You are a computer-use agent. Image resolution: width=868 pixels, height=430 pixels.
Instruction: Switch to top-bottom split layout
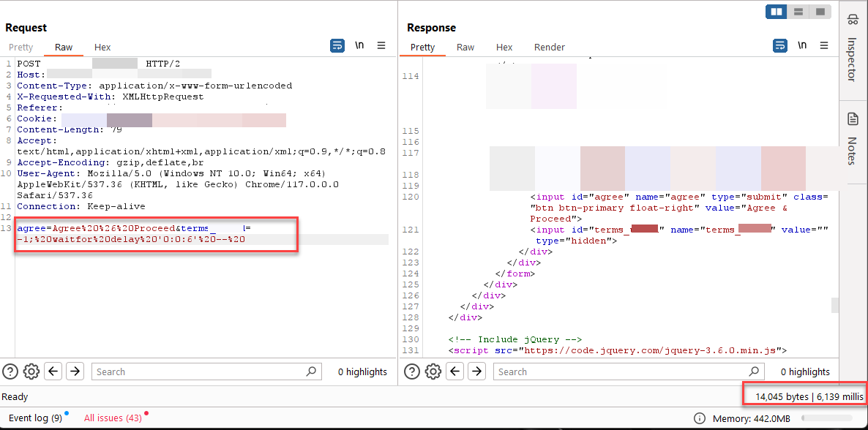798,12
